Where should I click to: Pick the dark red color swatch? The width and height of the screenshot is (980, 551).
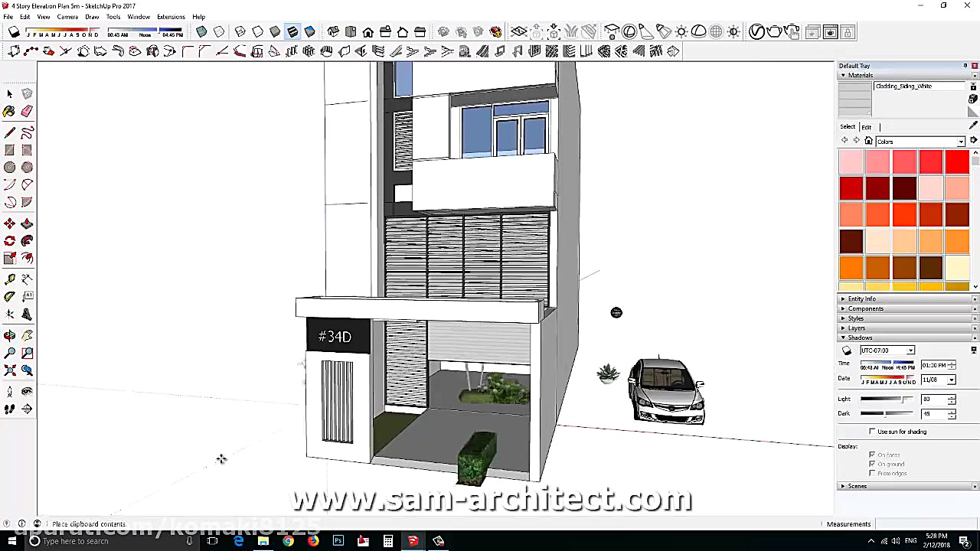pyautogui.click(x=878, y=187)
